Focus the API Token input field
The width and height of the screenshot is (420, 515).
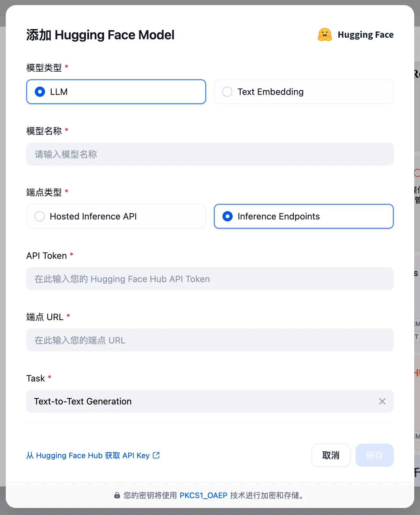(210, 279)
